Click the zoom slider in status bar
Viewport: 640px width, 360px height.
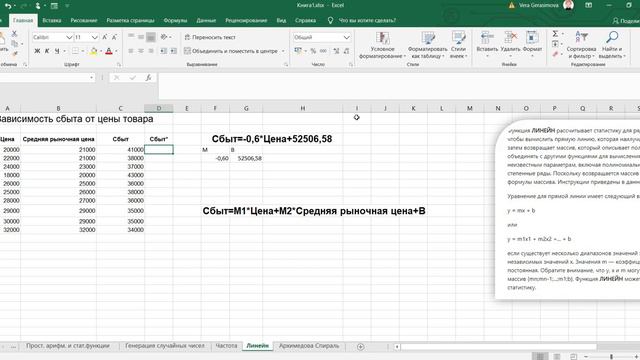click(611, 357)
